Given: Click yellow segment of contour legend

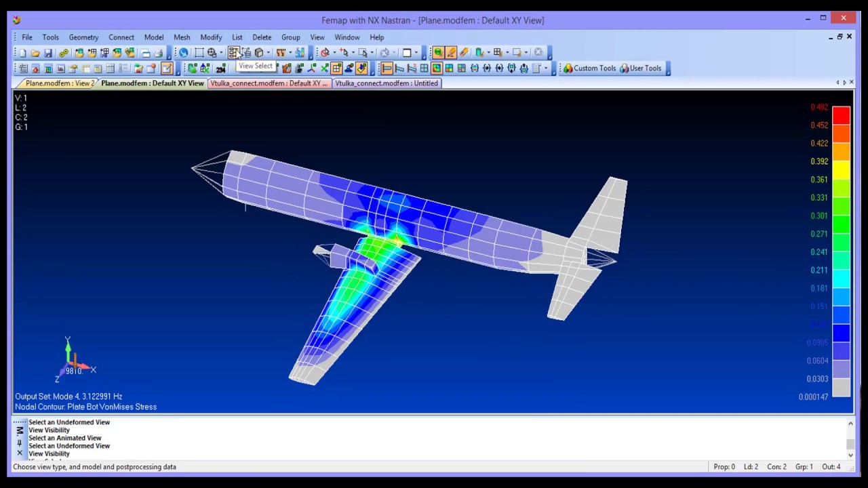Looking at the screenshot, I should tap(841, 170).
